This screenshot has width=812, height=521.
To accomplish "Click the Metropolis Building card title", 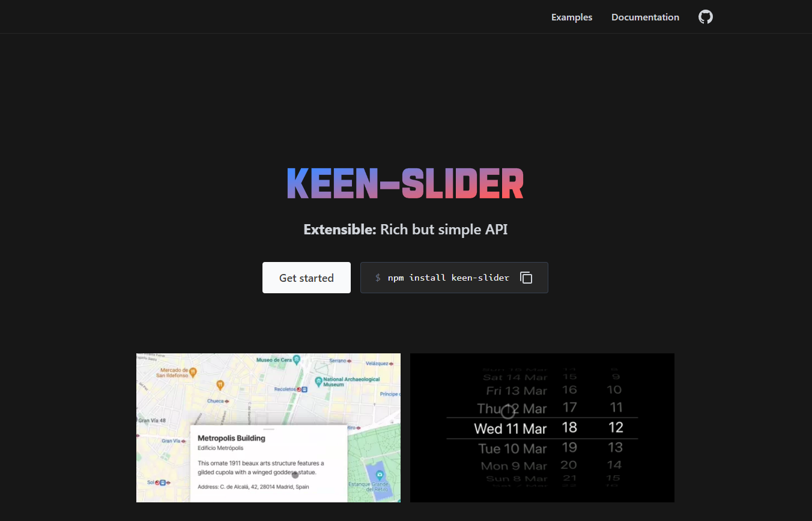I will point(231,438).
